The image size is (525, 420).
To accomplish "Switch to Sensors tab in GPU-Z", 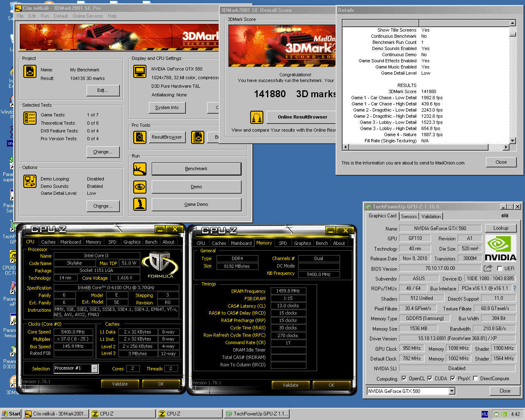I will point(409,217).
